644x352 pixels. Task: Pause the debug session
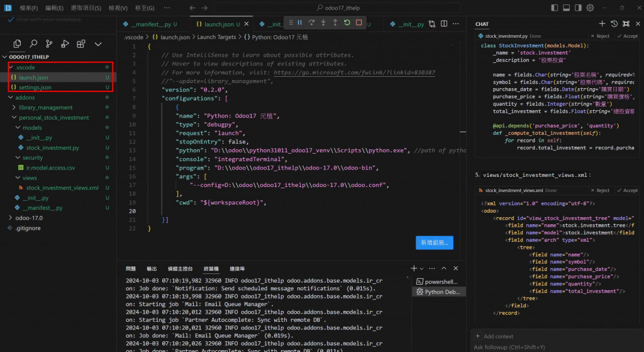pyautogui.click(x=300, y=23)
